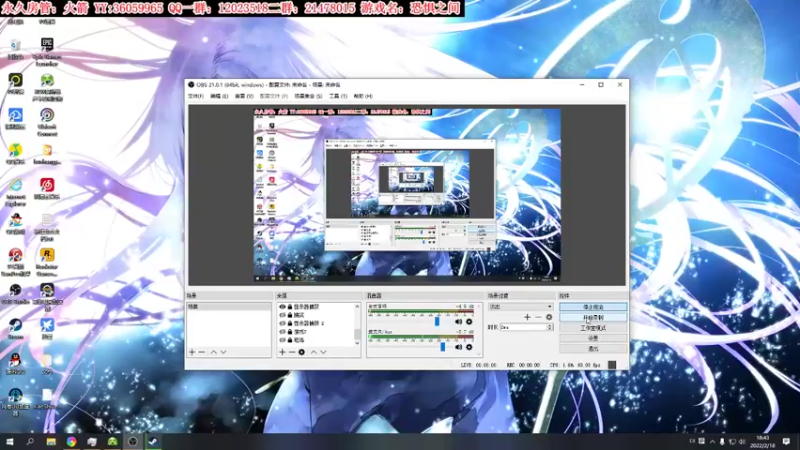Open Epic Games Launcher desktop icon
800x450 pixels.
(47, 52)
